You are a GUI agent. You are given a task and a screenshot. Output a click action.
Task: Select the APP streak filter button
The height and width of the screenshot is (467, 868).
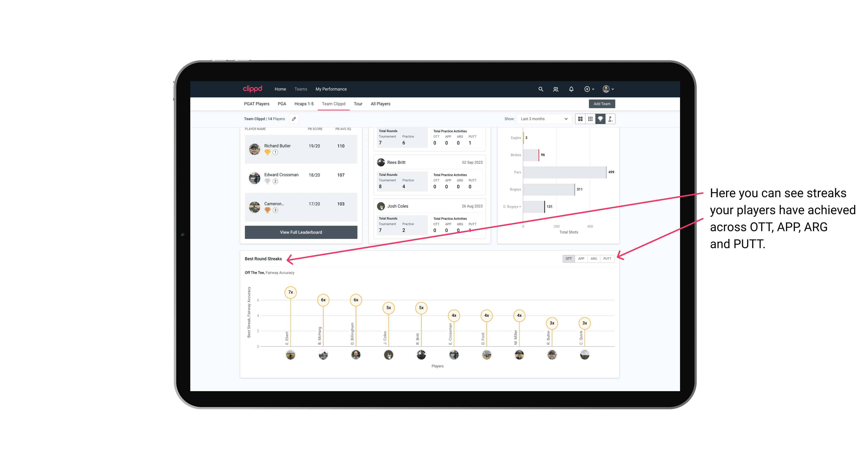pos(580,258)
